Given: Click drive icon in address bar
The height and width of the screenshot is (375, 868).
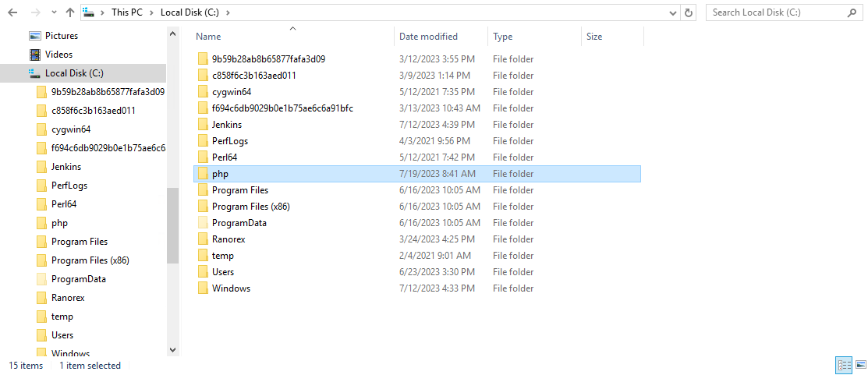Looking at the screenshot, I should click(90, 12).
